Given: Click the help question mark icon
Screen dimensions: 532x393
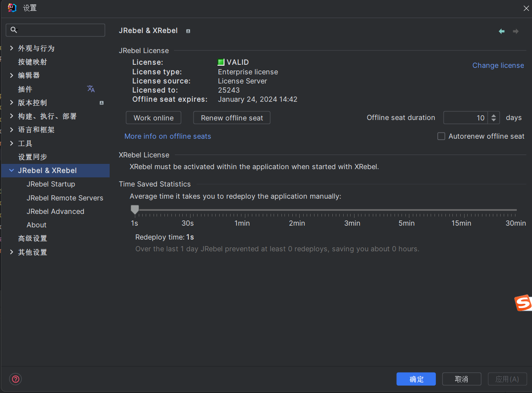Looking at the screenshot, I should pyautogui.click(x=16, y=379).
